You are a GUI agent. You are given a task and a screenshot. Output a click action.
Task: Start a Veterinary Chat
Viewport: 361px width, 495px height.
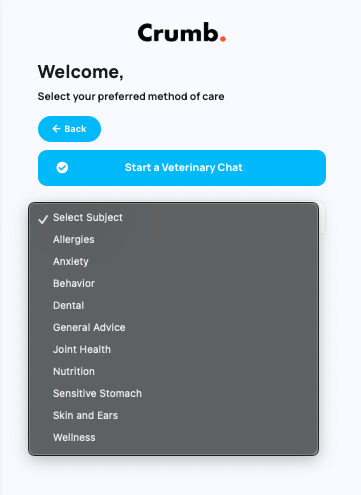pos(182,168)
